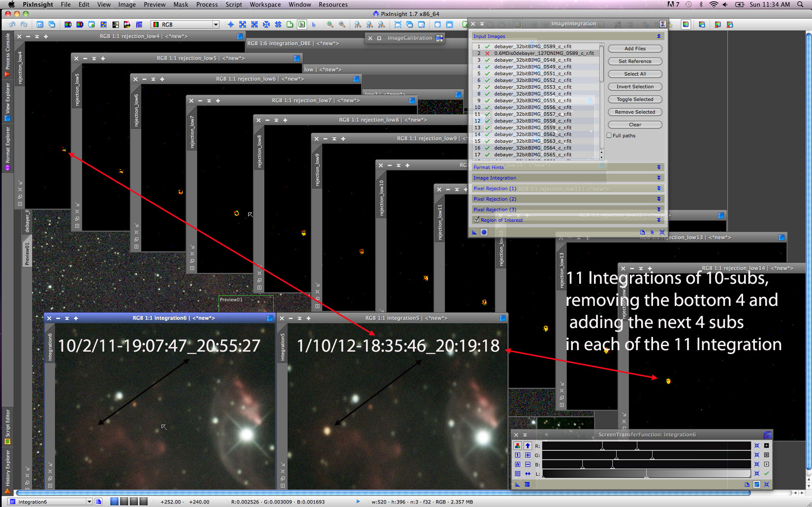Click the STF zoom-in plus icon
Image resolution: width=812 pixels, height=507 pixels.
(528, 455)
